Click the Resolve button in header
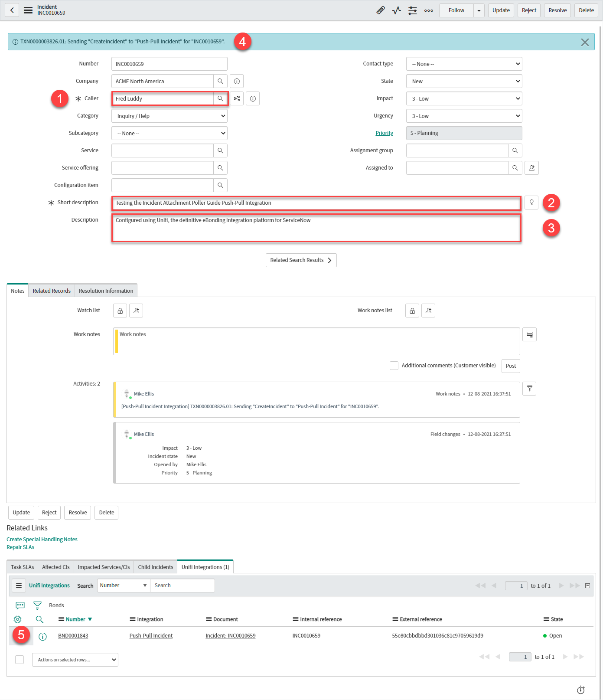Image resolution: width=603 pixels, height=700 pixels. coord(557,10)
